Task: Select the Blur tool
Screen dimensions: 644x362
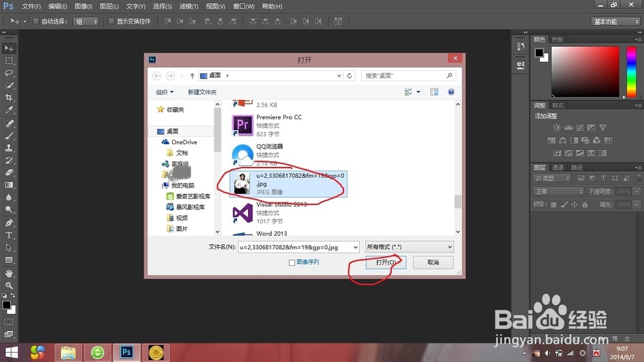Action: pyautogui.click(x=8, y=198)
